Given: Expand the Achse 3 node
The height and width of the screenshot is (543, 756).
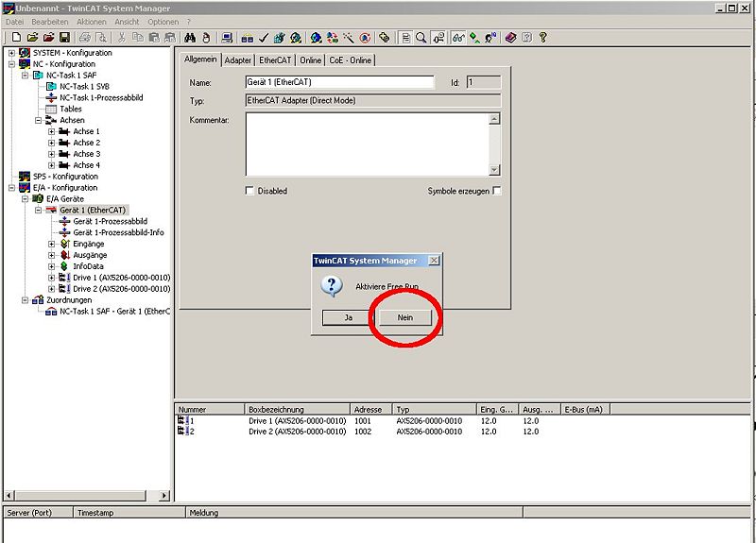Looking at the screenshot, I should 52,154.
